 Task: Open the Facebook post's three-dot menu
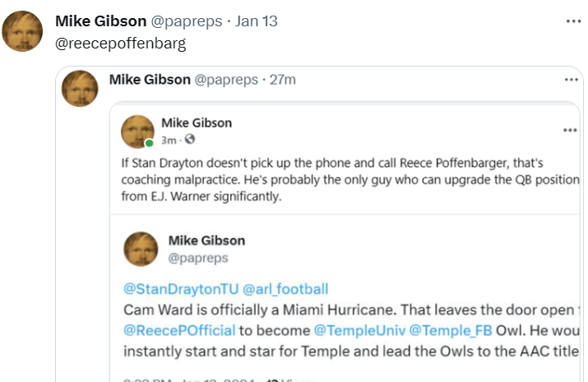[x=569, y=130]
